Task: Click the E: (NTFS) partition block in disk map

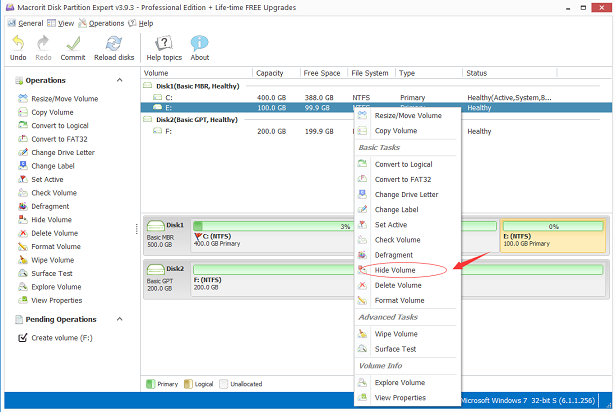Action: (x=553, y=235)
